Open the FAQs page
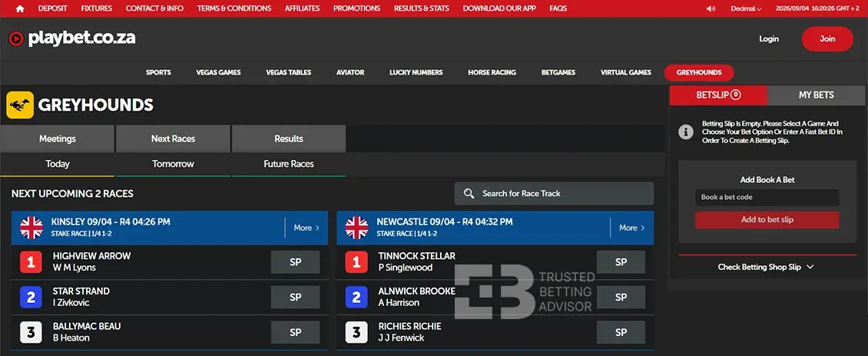Screen dimensions: 868x356 click(558, 8)
